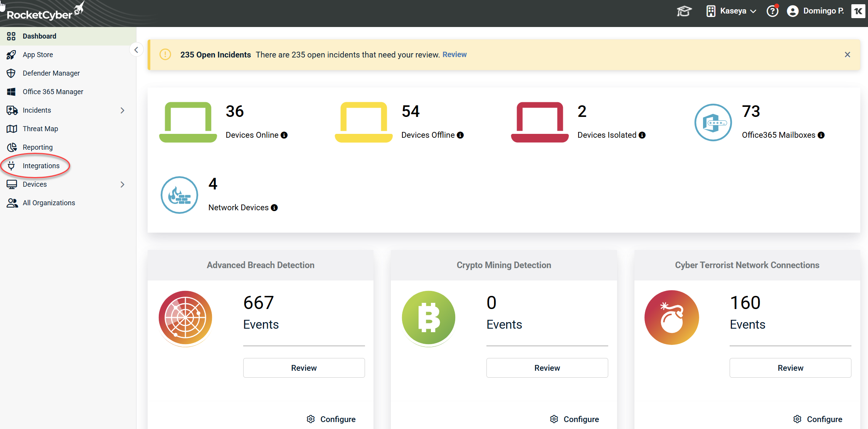The height and width of the screenshot is (429, 868).
Task: Click the Devices Online info icon
Action: (284, 135)
